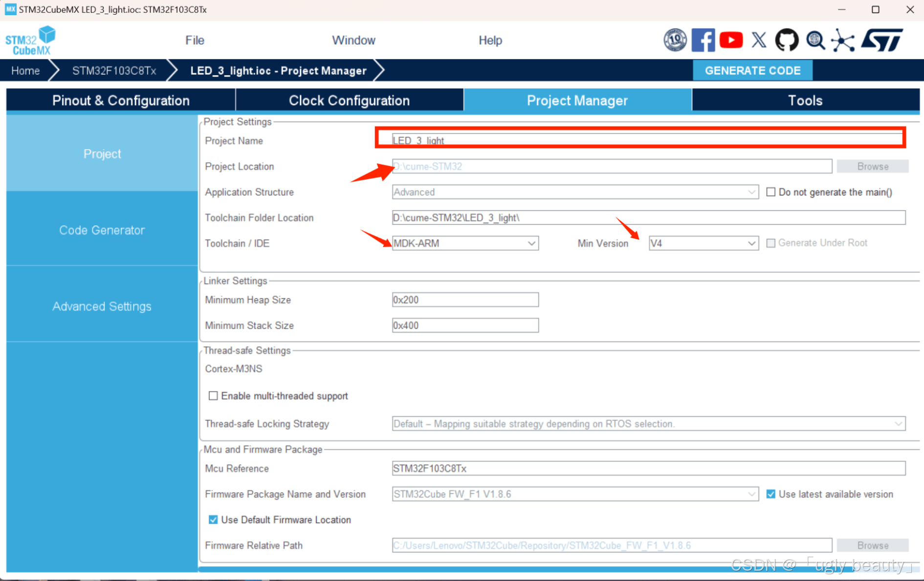Click the Minimum Stack Size field
This screenshot has height=581, width=924.
[x=465, y=325]
